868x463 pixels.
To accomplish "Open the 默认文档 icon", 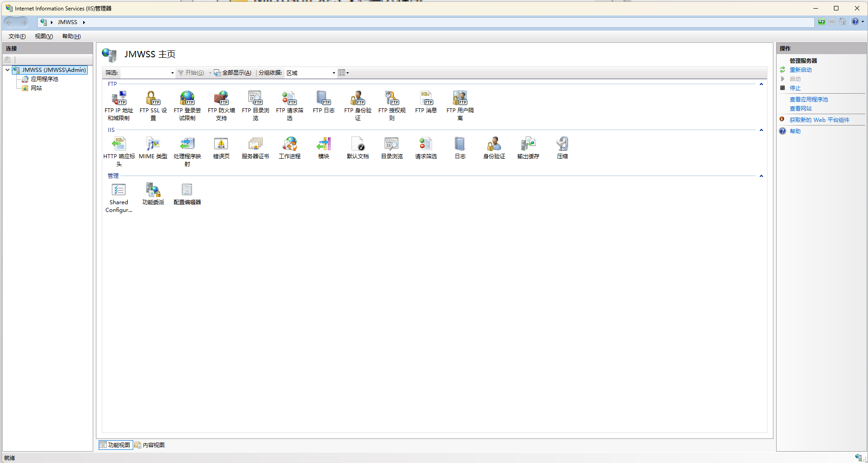I will [x=357, y=145].
